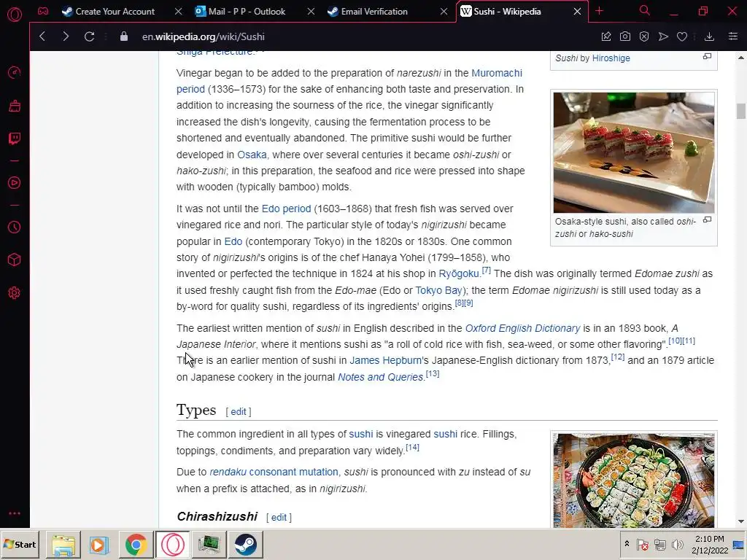Viewport: 747px width, 560px height.
Task: Click scrollbar down arrow
Action: coord(741,522)
